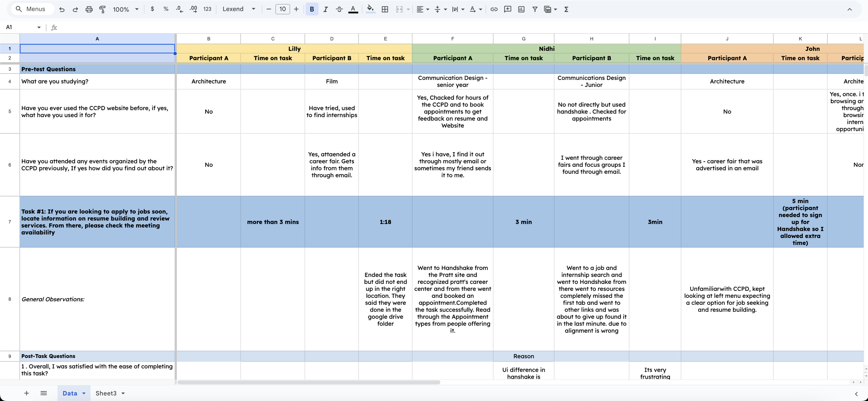Open the Data sheet tab menu
This screenshot has height=401, width=868.
click(x=83, y=393)
